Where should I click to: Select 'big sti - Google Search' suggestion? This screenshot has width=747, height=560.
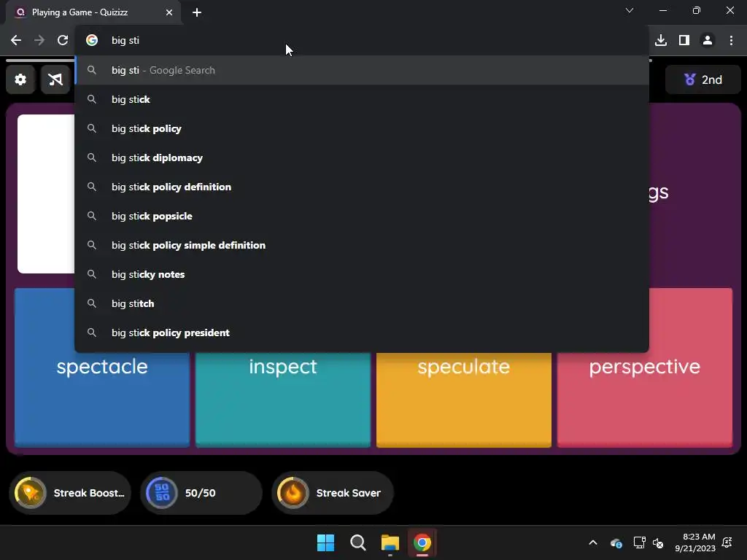[362, 71]
